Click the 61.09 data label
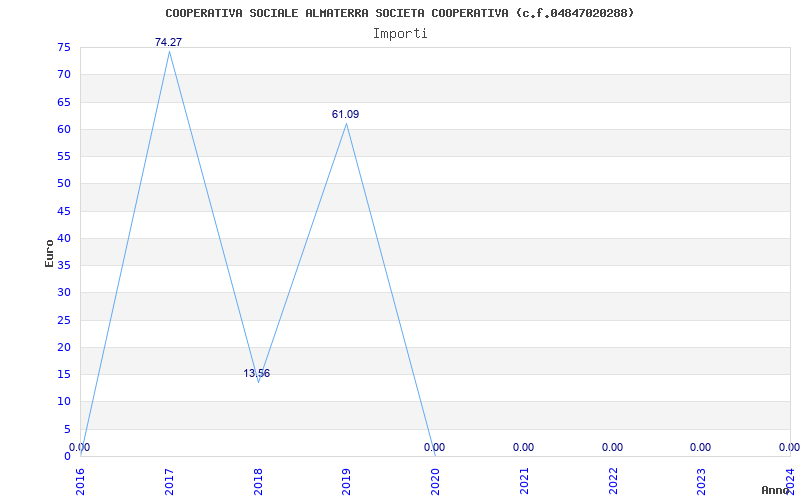Viewport: 800px width, 500px height. point(345,114)
